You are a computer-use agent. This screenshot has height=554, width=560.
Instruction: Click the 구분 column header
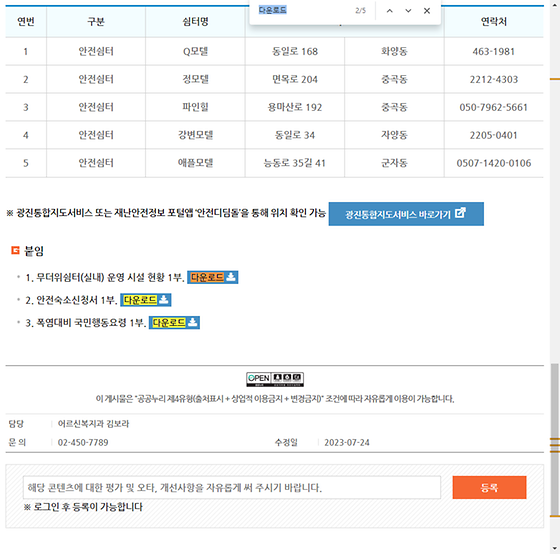[x=96, y=22]
